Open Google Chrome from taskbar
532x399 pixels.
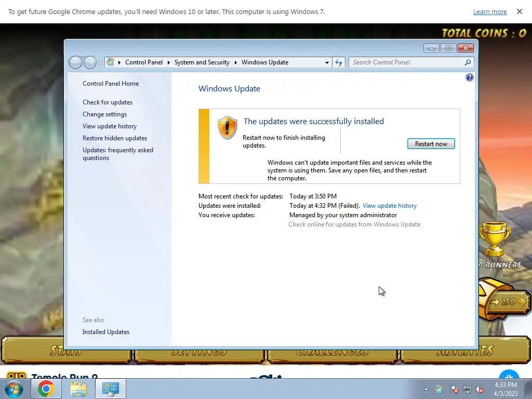pyautogui.click(x=46, y=389)
